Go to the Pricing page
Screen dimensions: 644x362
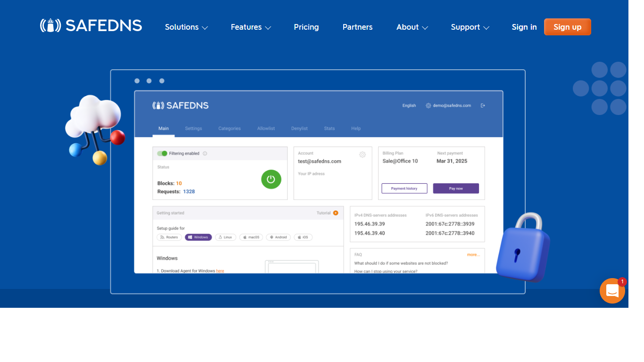tap(306, 27)
